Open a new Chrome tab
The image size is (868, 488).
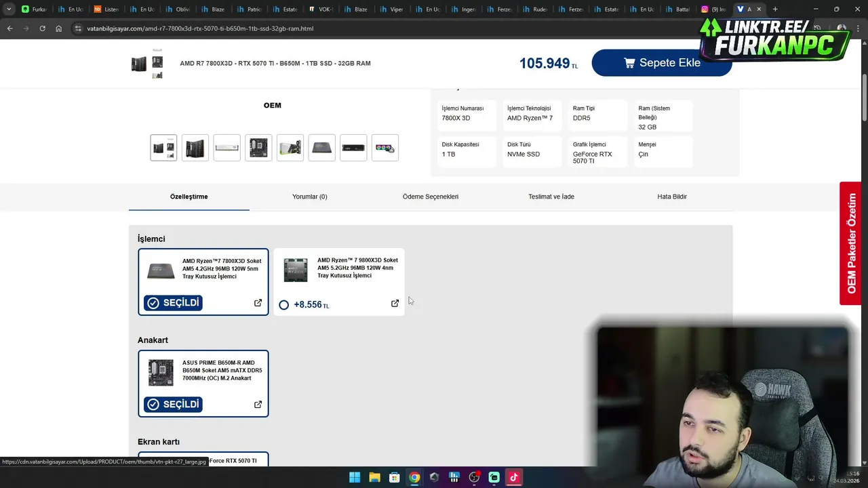point(775,9)
